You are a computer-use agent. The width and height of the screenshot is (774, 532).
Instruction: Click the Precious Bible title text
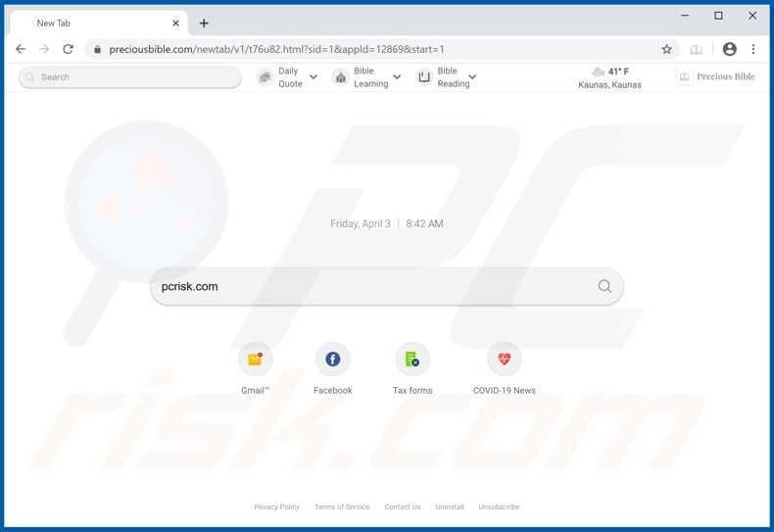click(x=726, y=76)
